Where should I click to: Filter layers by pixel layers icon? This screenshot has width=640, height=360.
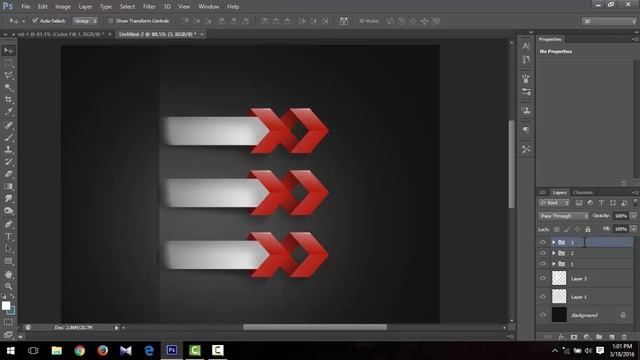[579, 203]
